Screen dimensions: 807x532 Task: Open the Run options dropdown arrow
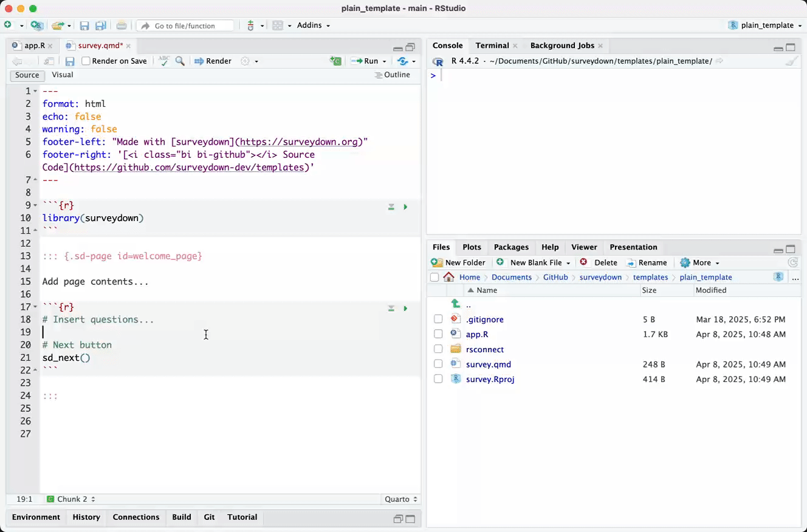[x=384, y=61]
